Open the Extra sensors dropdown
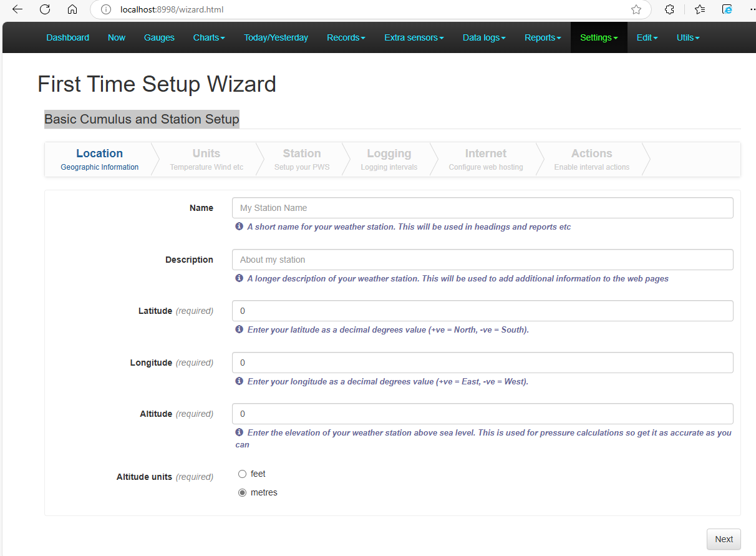The height and width of the screenshot is (556, 756). click(x=414, y=37)
